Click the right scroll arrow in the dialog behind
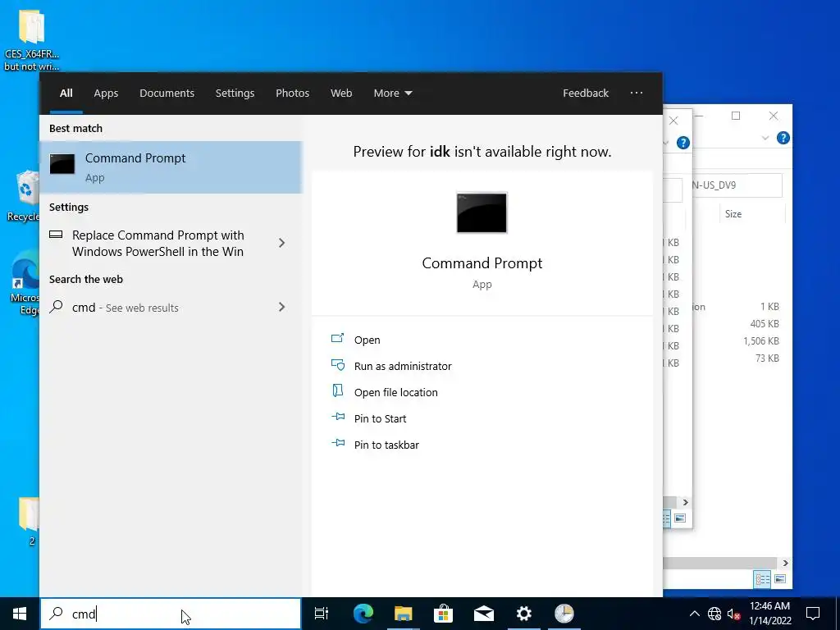 685,502
